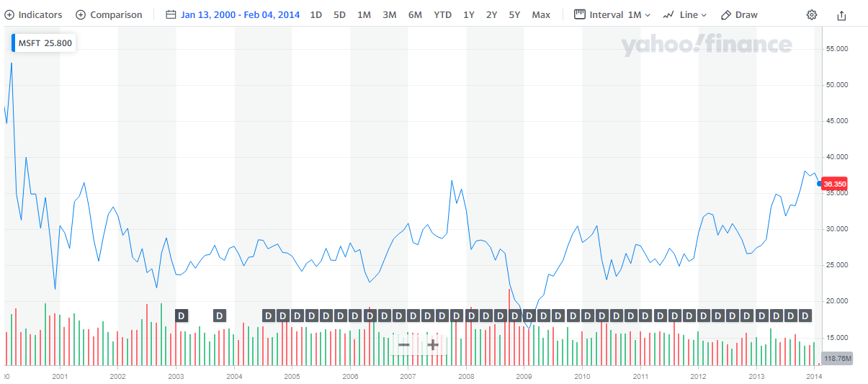This screenshot has height=384, width=868.
Task: Select the 5D range
Action: [339, 14]
